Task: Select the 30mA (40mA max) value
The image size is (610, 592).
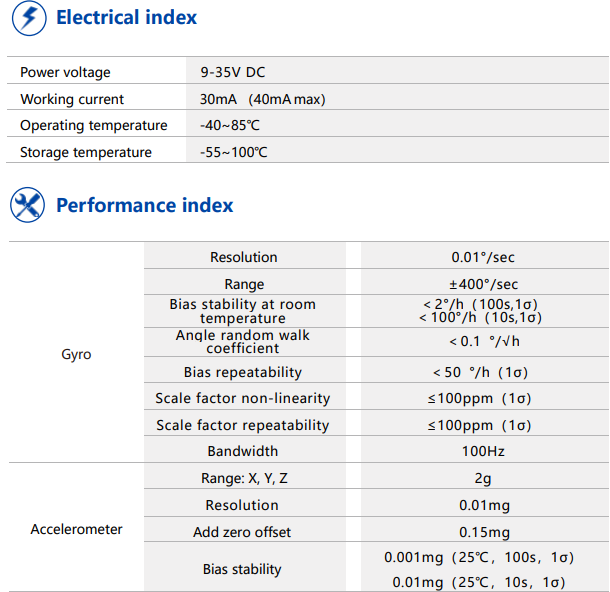Action: point(263,99)
